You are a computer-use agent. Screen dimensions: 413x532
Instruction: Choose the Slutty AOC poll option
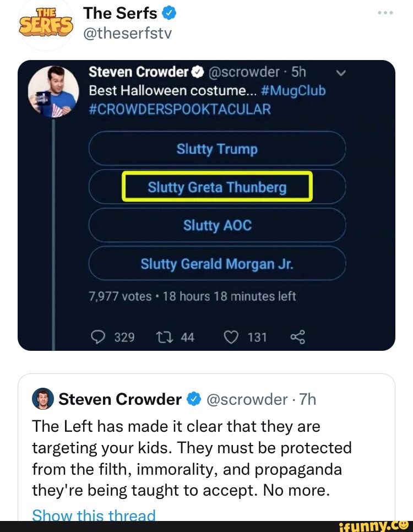click(x=217, y=226)
